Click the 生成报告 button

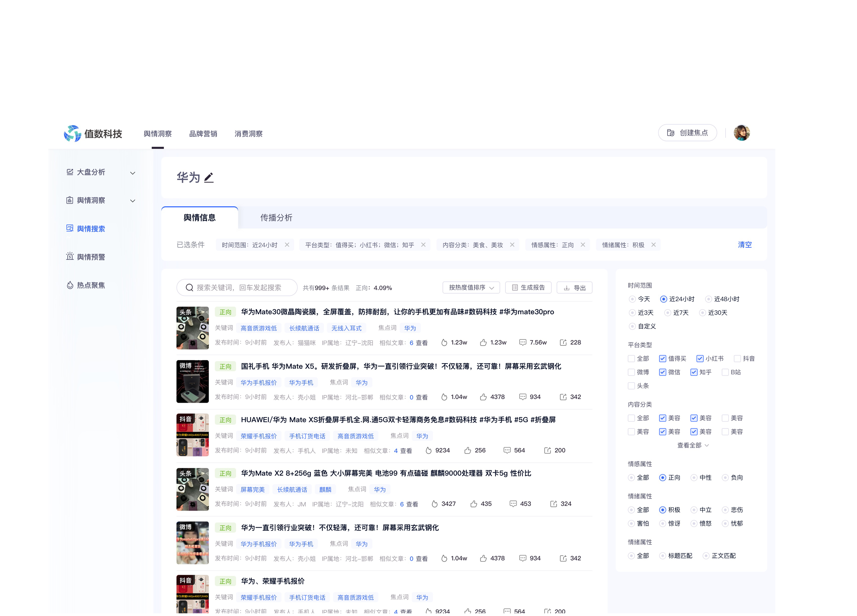click(528, 288)
